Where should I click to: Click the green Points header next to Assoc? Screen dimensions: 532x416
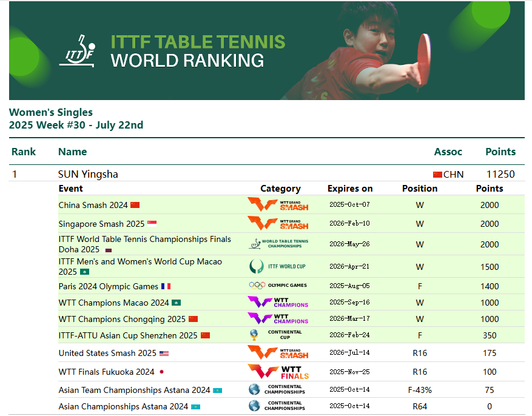click(500, 152)
